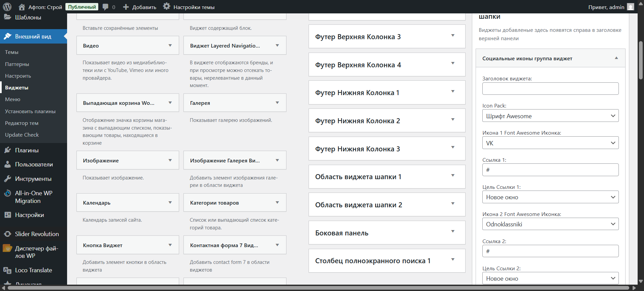Go to Темы in the sidebar

click(12, 52)
